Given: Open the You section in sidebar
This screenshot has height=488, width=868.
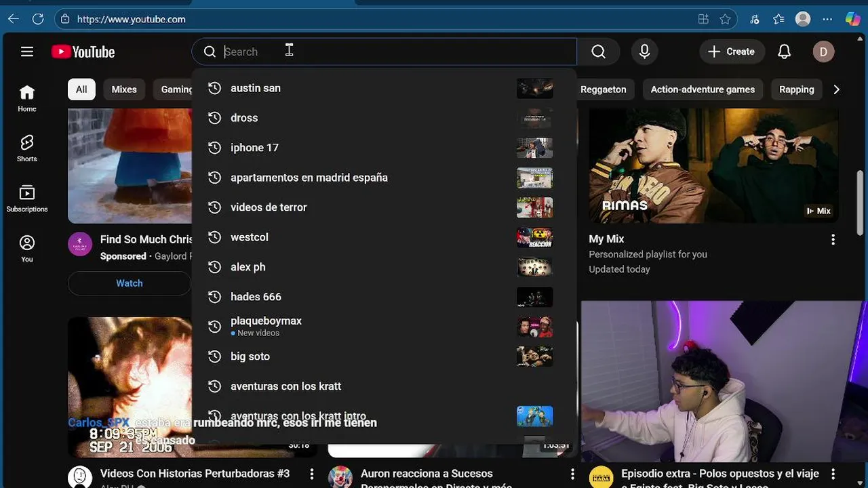Looking at the screenshot, I should pos(27,249).
